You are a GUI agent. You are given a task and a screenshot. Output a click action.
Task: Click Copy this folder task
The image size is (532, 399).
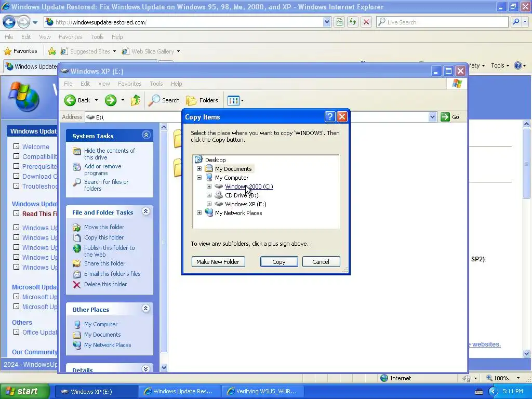coord(103,237)
